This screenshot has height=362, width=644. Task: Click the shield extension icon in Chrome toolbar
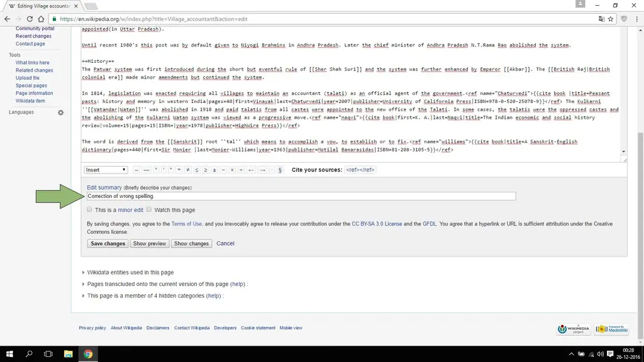(x=624, y=19)
